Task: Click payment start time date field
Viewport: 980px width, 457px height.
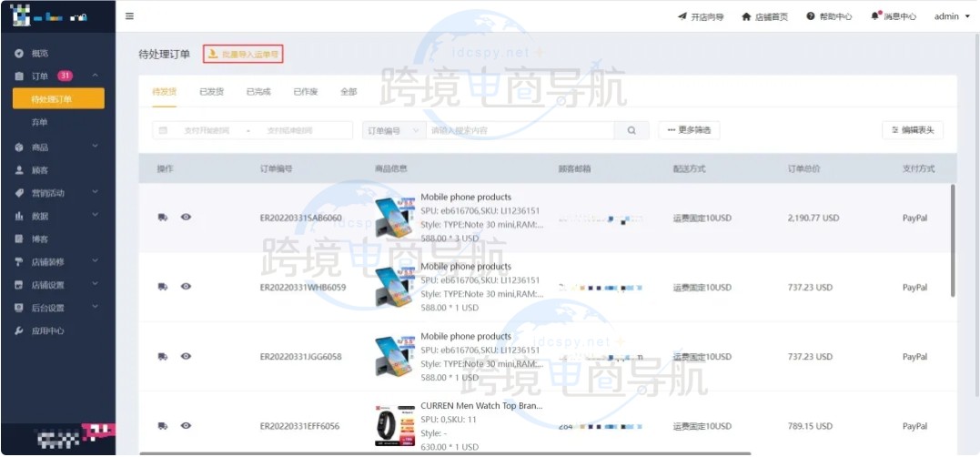Action: pyautogui.click(x=207, y=131)
